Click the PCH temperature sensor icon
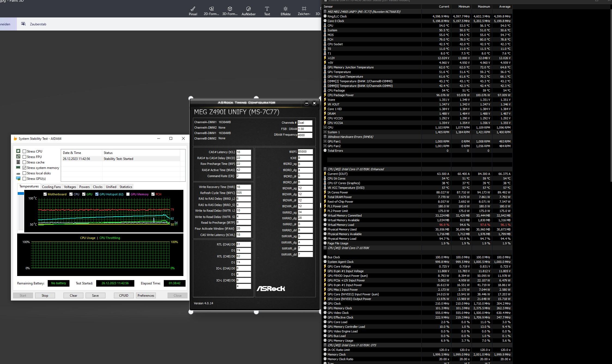 click(325, 40)
